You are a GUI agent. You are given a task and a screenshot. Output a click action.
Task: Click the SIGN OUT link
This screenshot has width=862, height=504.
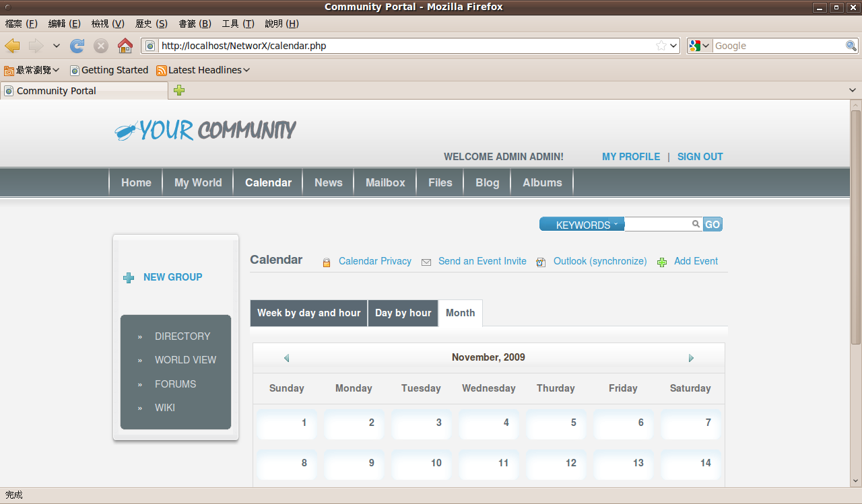pos(700,157)
